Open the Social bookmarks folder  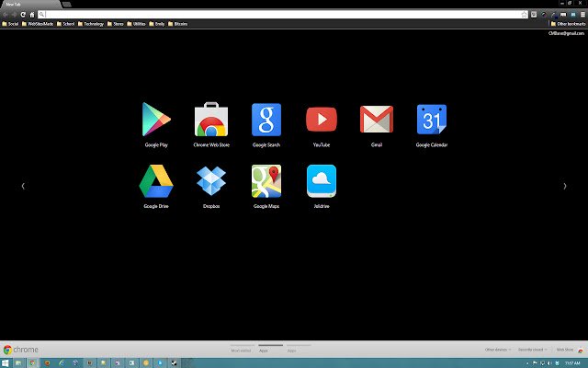[x=10, y=24]
